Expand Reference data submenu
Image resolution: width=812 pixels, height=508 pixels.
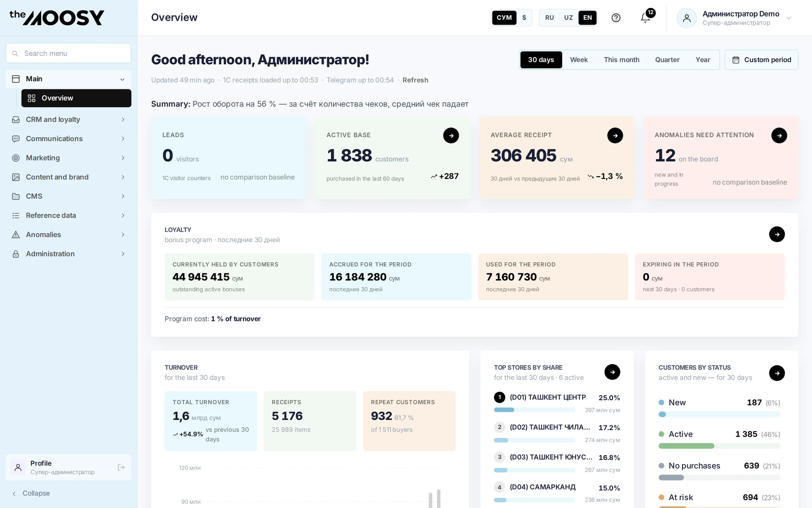click(x=123, y=215)
